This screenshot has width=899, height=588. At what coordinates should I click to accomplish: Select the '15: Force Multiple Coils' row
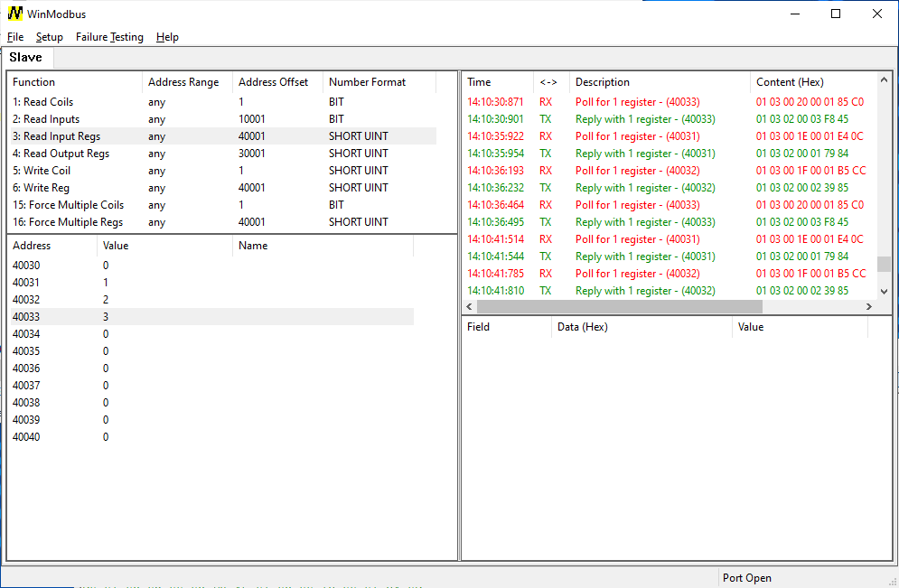pyautogui.click(x=223, y=205)
